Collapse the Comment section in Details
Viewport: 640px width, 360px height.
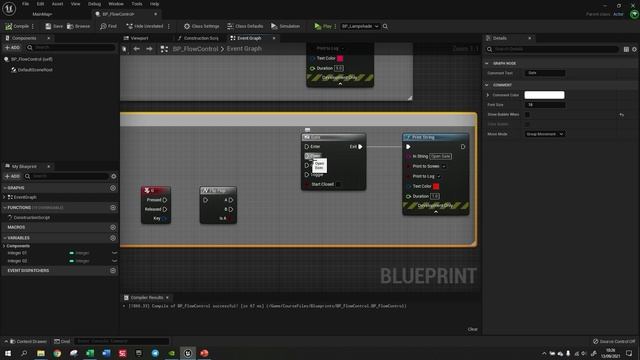click(487, 85)
